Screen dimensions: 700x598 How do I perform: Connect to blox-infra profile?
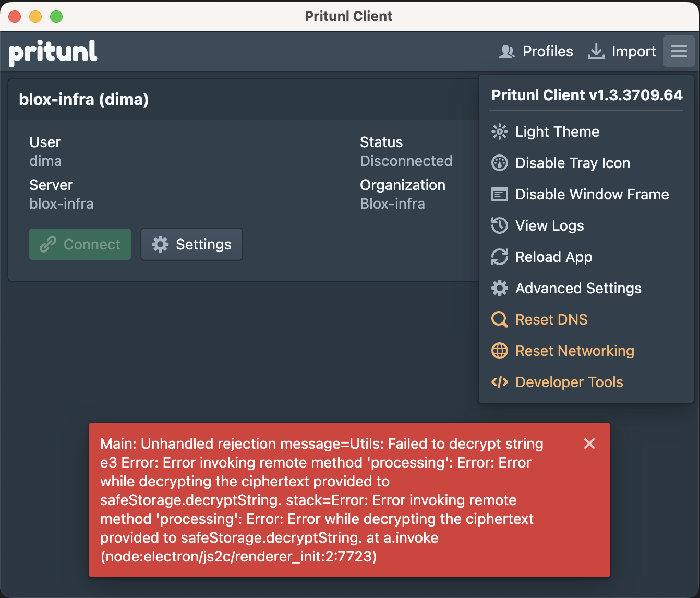(80, 244)
